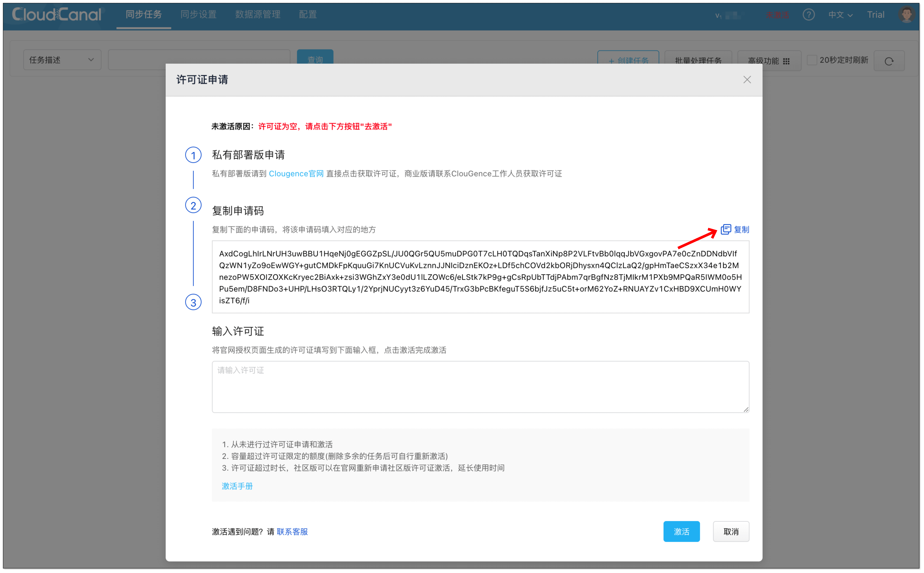Open the 中文 language dropdown

click(x=840, y=15)
